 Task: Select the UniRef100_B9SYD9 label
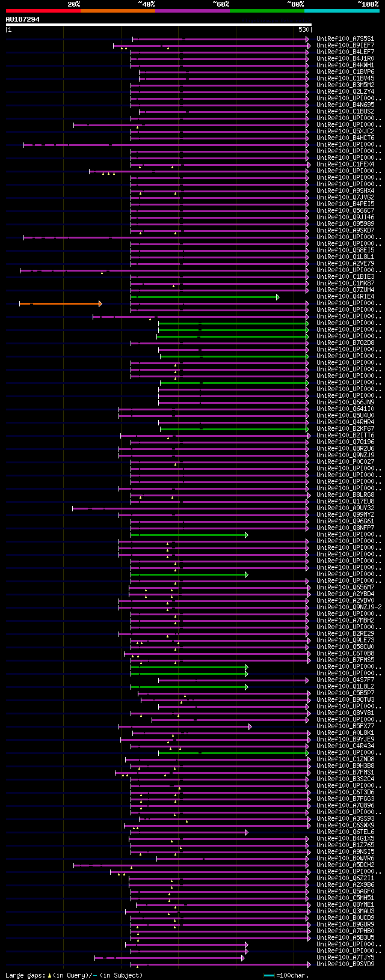(345, 964)
